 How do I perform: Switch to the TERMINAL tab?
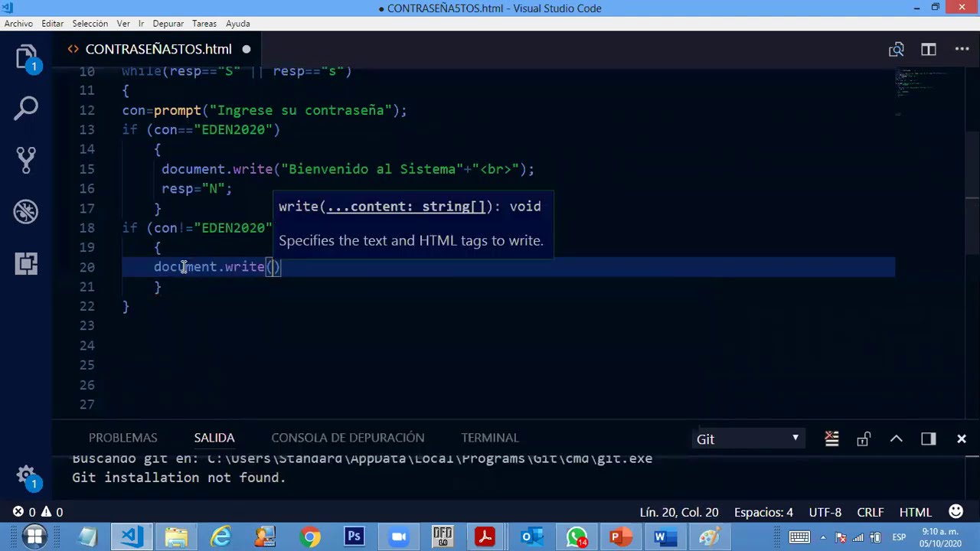click(x=490, y=438)
